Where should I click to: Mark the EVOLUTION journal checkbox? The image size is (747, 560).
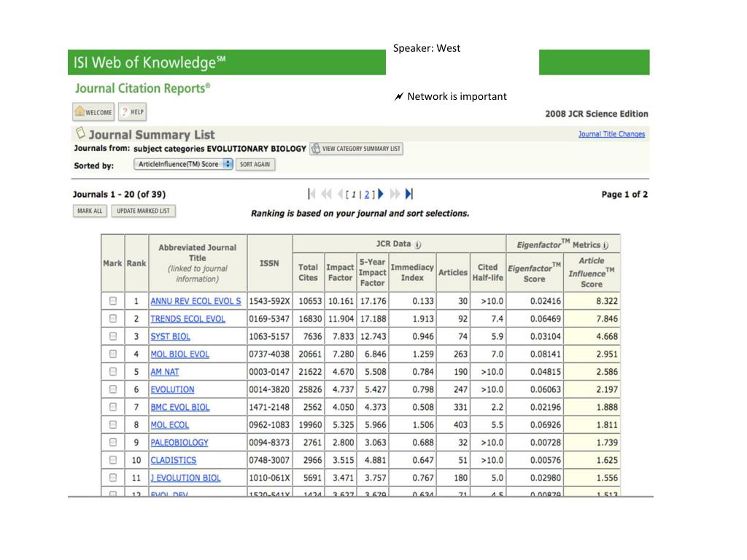113,389
